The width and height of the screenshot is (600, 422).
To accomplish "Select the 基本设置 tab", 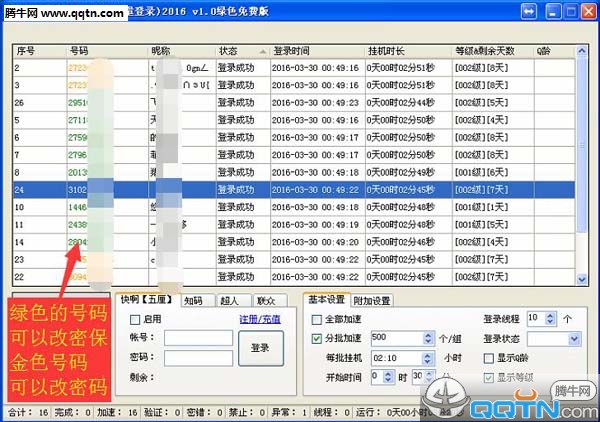I will [326, 299].
